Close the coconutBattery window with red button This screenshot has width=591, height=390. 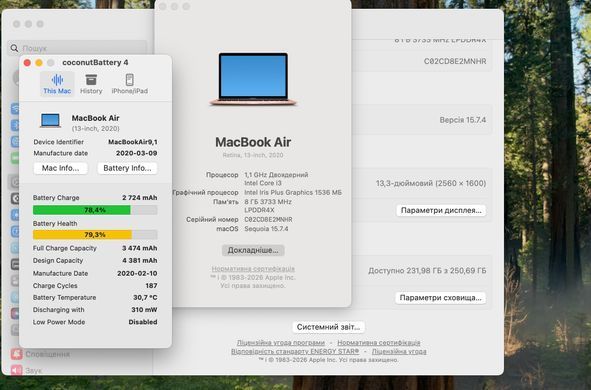[27, 63]
